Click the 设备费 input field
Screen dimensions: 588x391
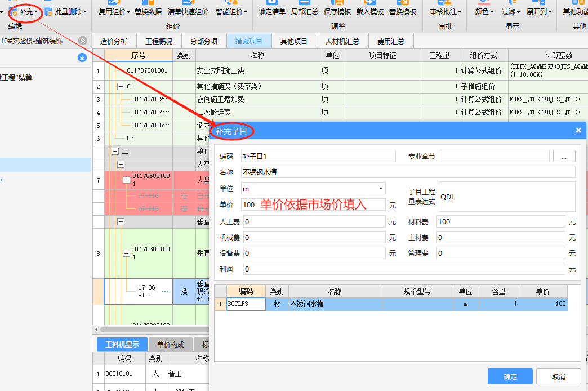click(x=314, y=253)
